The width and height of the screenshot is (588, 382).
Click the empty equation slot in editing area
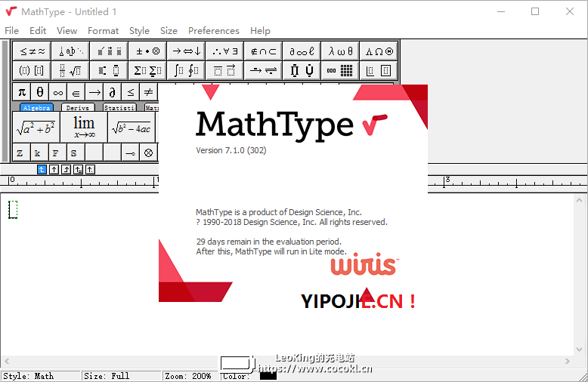(x=13, y=210)
